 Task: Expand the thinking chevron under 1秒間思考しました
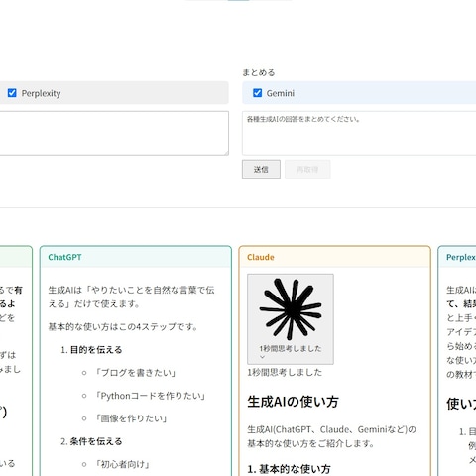pos(262,357)
